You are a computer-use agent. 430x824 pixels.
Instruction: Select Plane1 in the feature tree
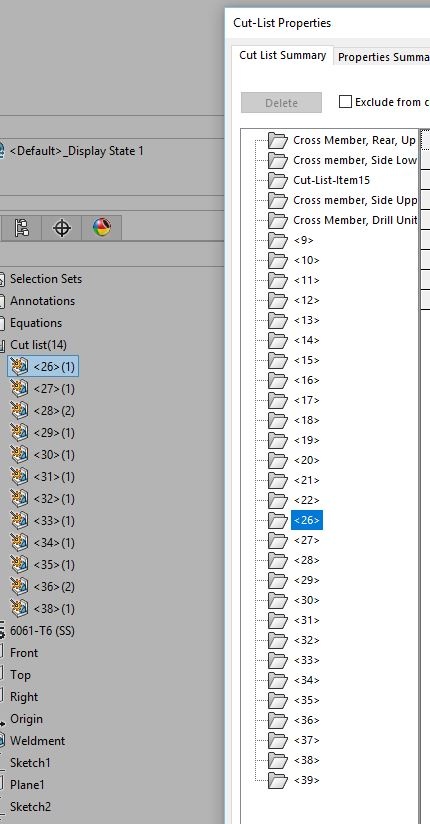point(27,785)
